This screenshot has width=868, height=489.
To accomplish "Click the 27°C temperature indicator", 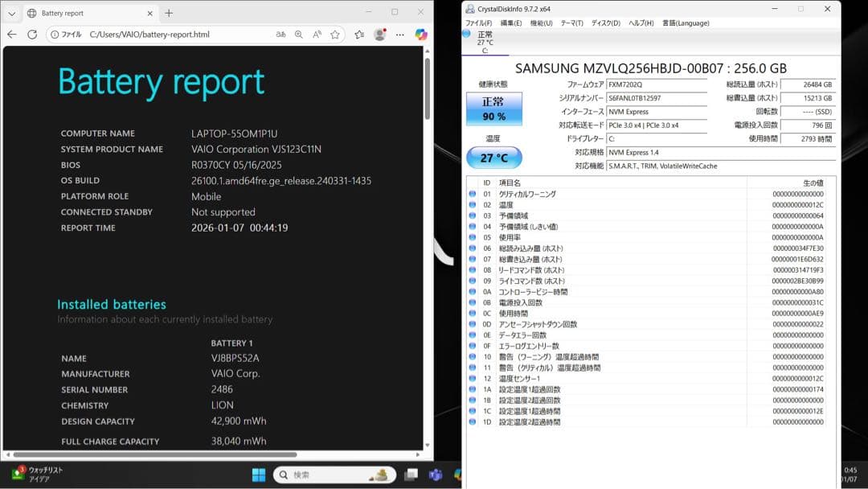I will (x=493, y=158).
